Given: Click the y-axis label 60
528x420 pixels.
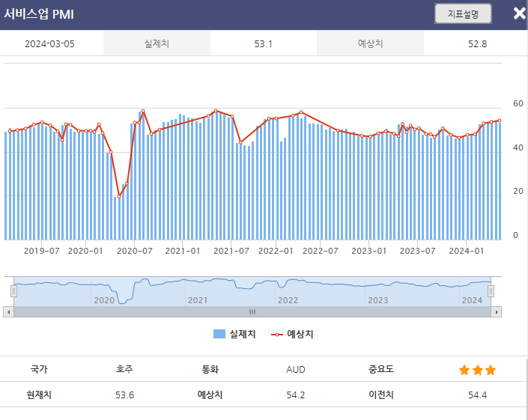Looking at the screenshot, I should pyautogui.click(x=518, y=103).
